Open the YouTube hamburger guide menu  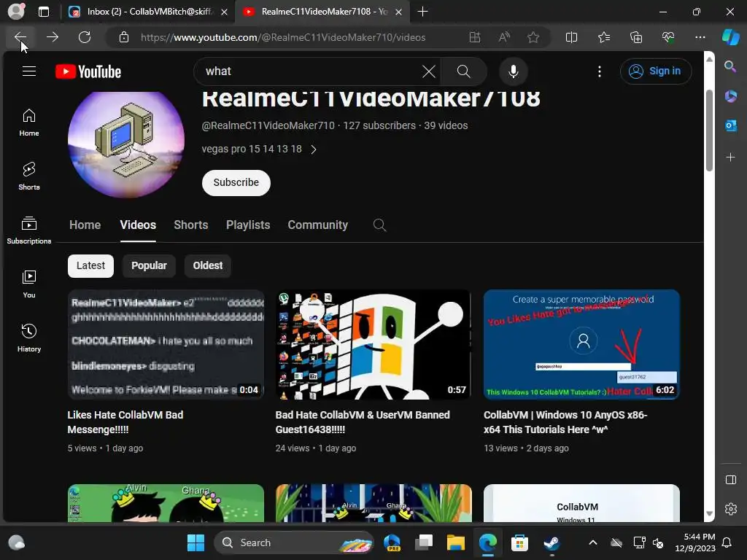(29, 71)
